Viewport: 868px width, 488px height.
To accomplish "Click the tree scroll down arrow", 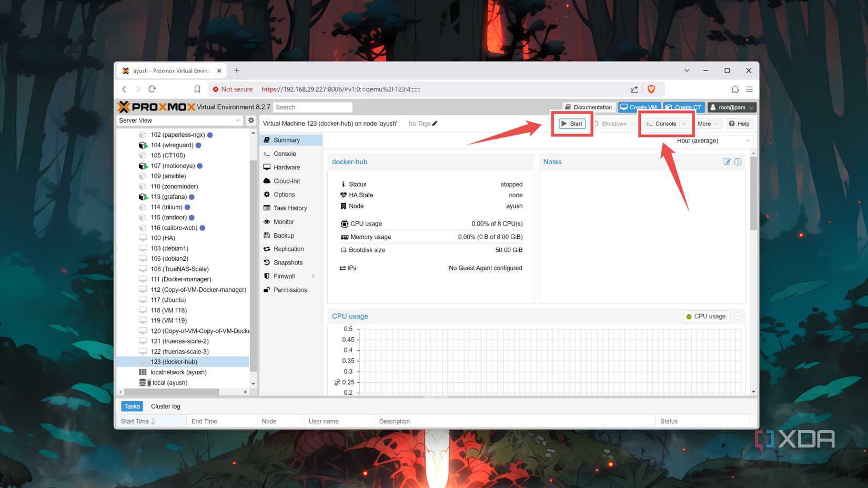I will pyautogui.click(x=253, y=384).
